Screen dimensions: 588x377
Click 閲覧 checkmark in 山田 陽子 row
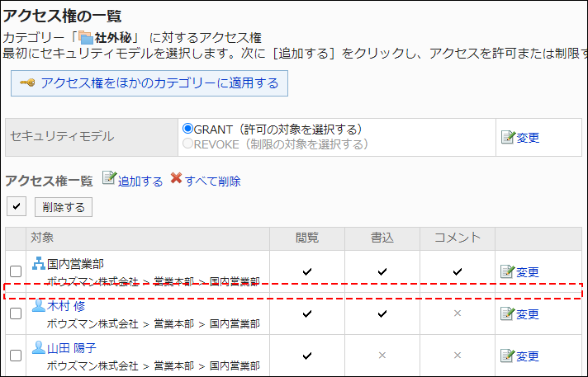(x=307, y=356)
